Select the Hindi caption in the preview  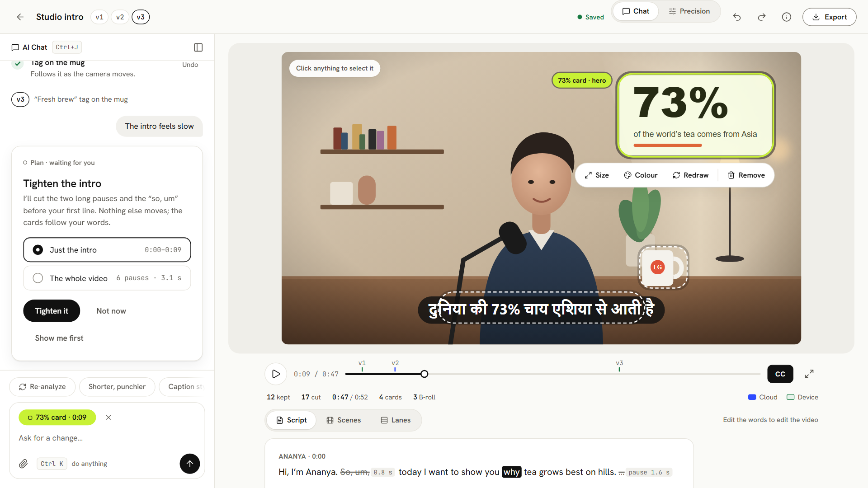[541, 310]
